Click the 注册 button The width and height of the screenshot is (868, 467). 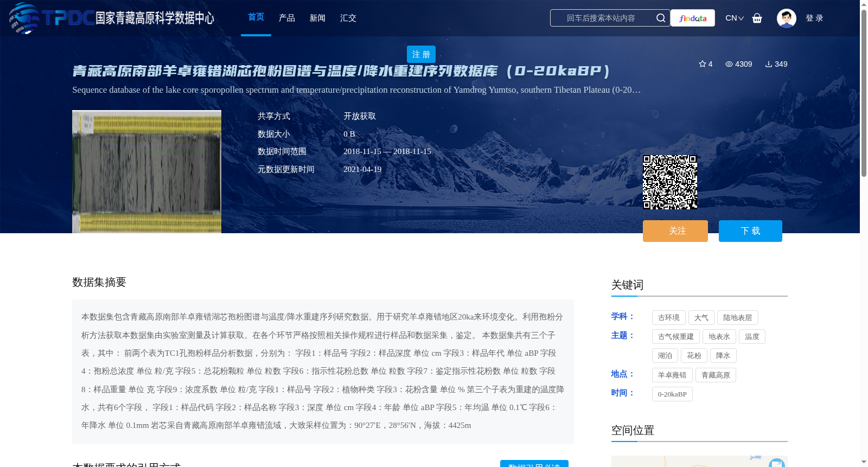point(421,54)
